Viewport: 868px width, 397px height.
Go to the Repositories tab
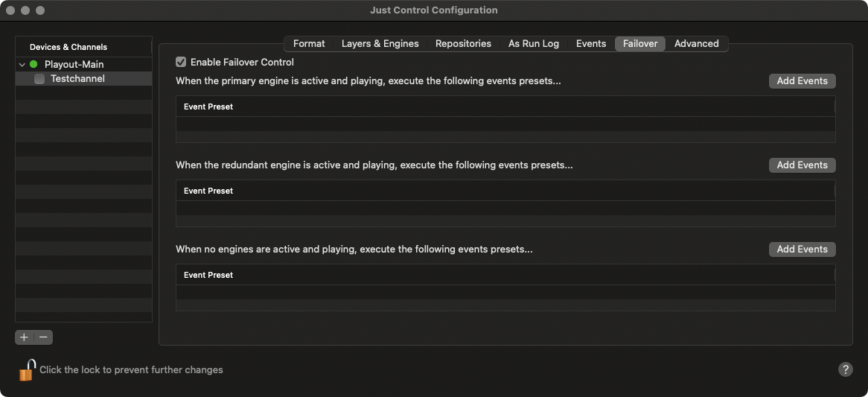click(x=463, y=44)
